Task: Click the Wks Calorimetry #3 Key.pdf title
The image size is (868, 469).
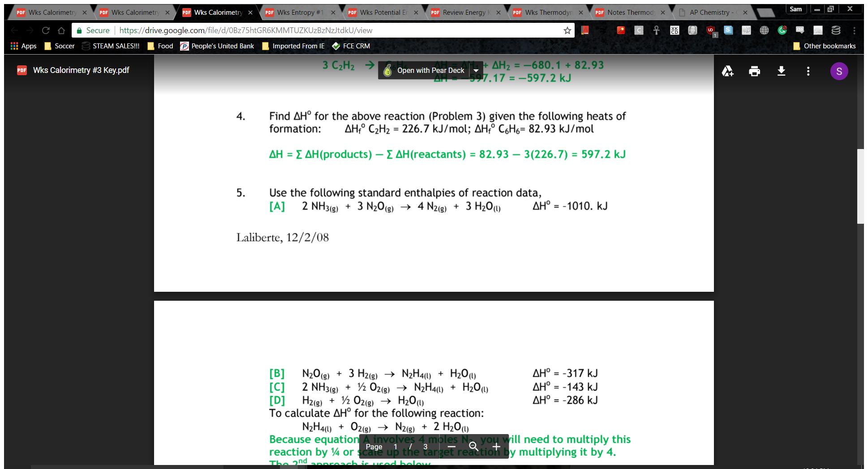Action: [x=81, y=70]
